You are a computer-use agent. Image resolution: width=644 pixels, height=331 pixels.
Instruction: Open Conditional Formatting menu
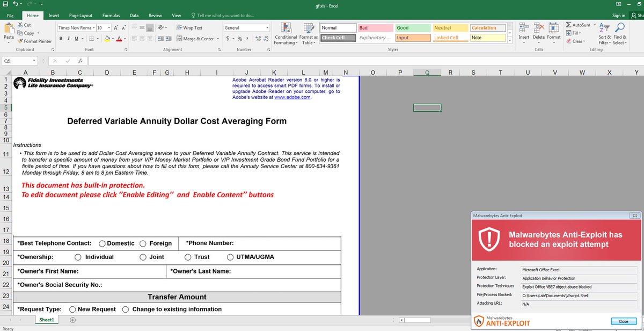pos(286,34)
